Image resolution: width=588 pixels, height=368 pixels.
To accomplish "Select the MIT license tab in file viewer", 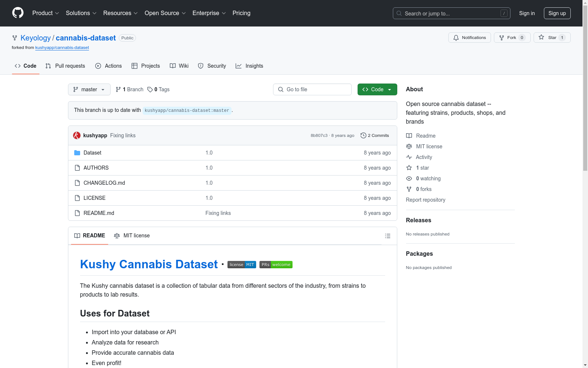I will point(132,236).
